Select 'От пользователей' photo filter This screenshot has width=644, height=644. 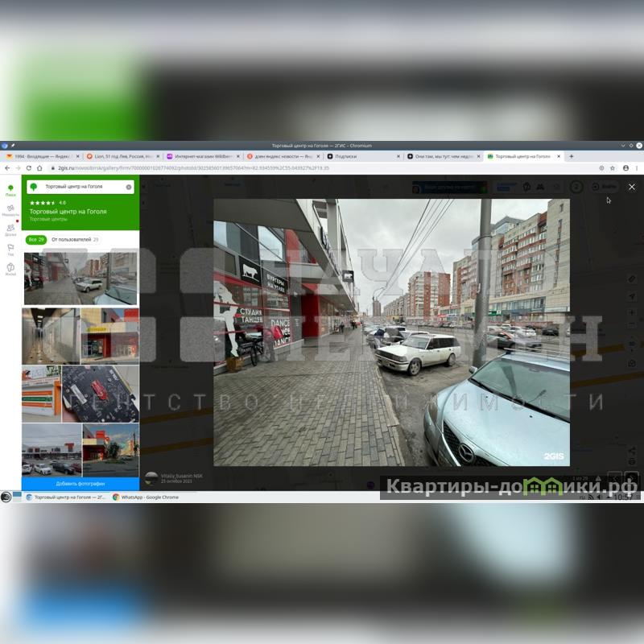point(74,239)
